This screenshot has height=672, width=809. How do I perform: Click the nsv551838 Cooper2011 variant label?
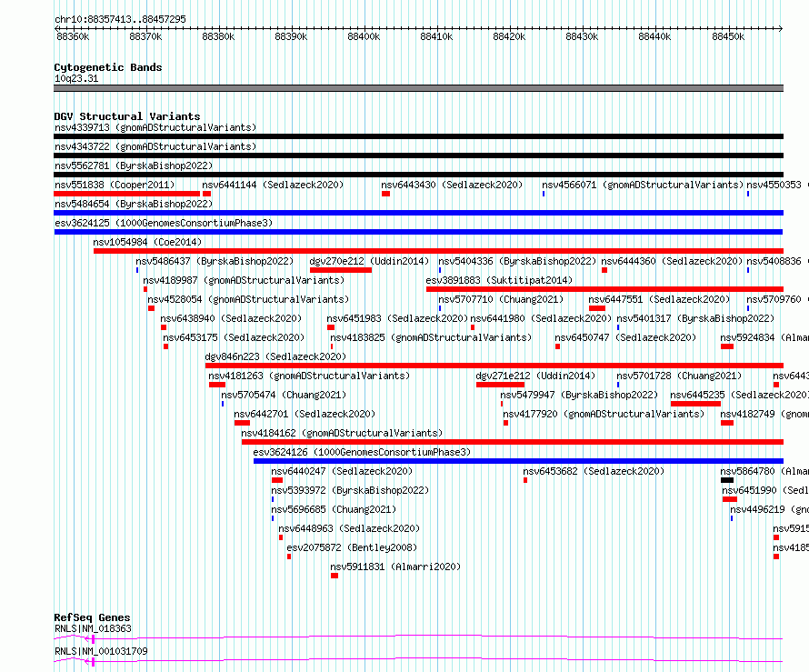(x=115, y=185)
